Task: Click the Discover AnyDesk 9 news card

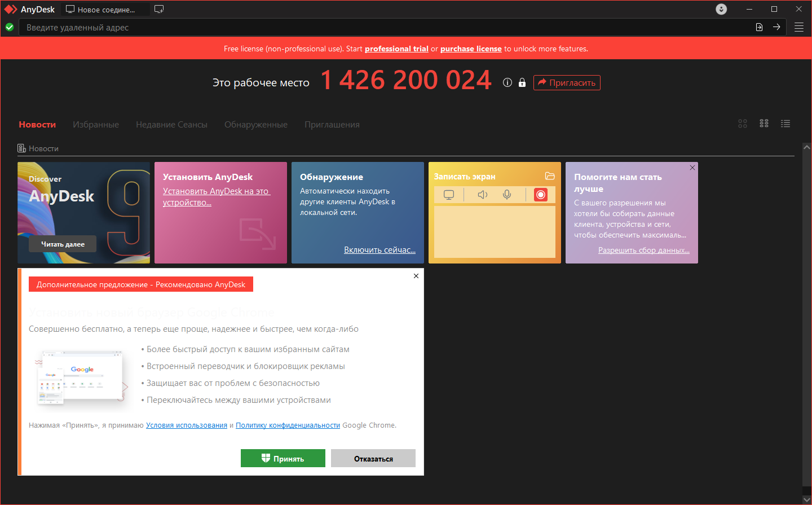Action: pos(83,213)
